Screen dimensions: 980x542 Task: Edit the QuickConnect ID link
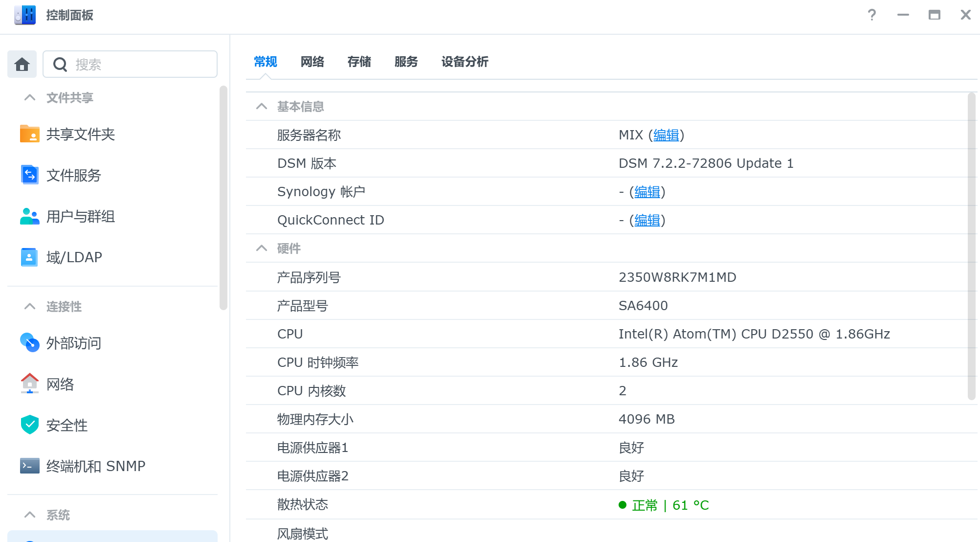[x=647, y=220]
